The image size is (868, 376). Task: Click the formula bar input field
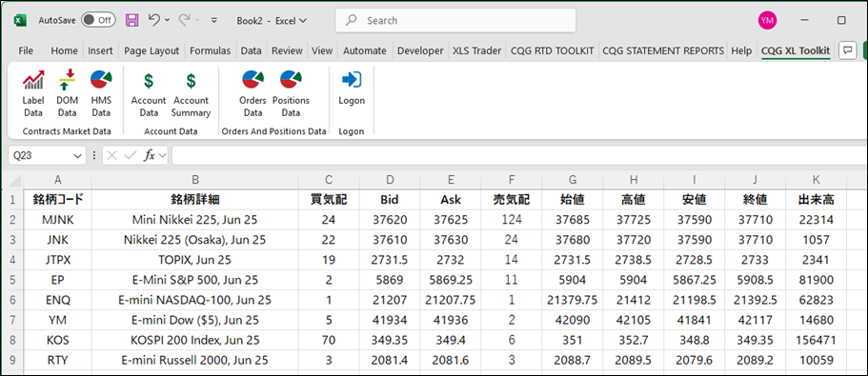519,155
